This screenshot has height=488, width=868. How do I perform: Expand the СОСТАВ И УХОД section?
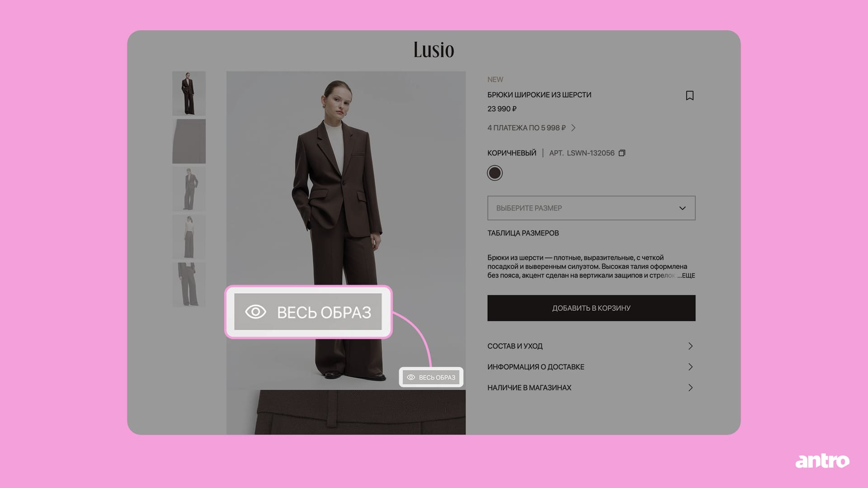tap(591, 346)
